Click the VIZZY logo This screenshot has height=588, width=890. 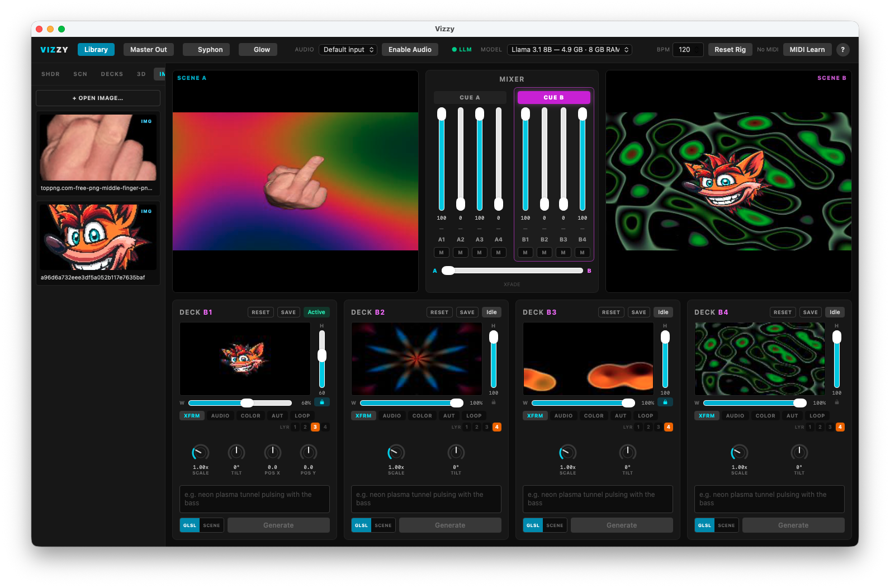pyautogui.click(x=54, y=50)
